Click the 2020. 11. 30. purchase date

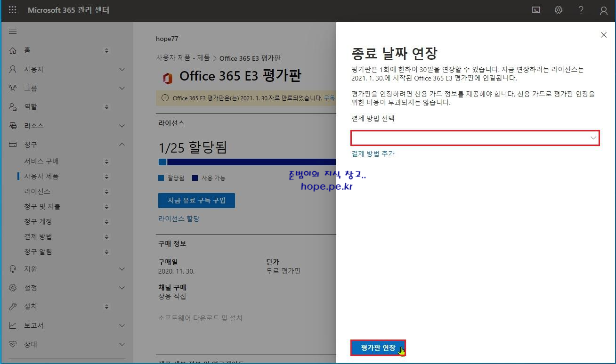177,271
